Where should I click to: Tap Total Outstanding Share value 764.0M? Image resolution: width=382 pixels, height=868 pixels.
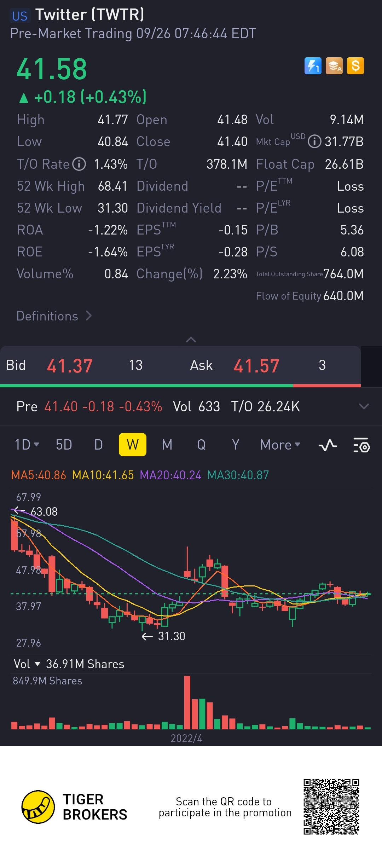click(343, 274)
